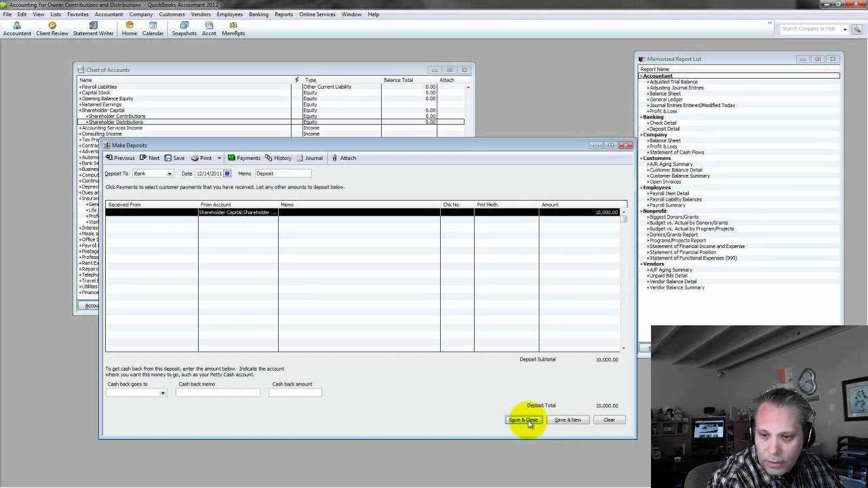Image resolution: width=868 pixels, height=488 pixels.
Task: Go to Previous deposit in Make Deposits
Action: (120, 158)
